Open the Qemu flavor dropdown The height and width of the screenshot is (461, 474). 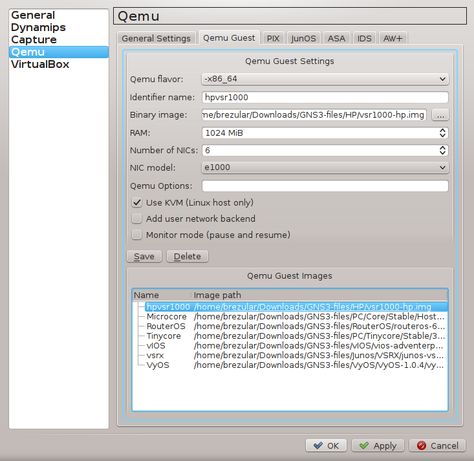[x=325, y=79]
